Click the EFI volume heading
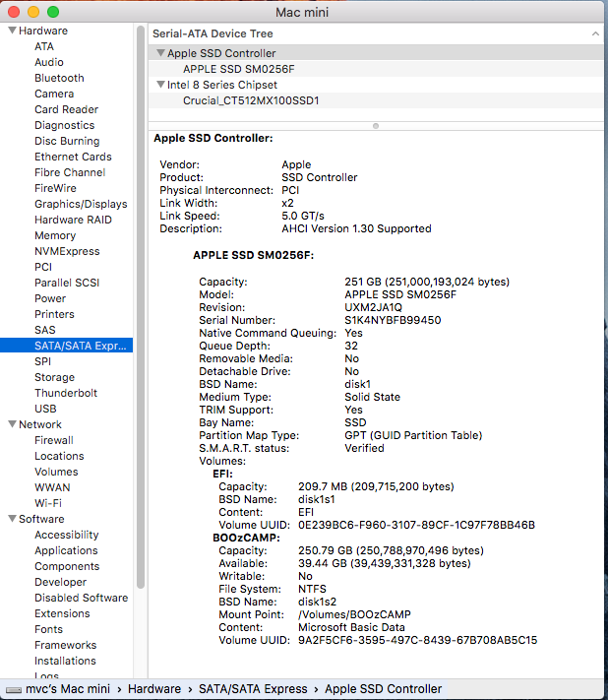608x700 pixels. 222,474
